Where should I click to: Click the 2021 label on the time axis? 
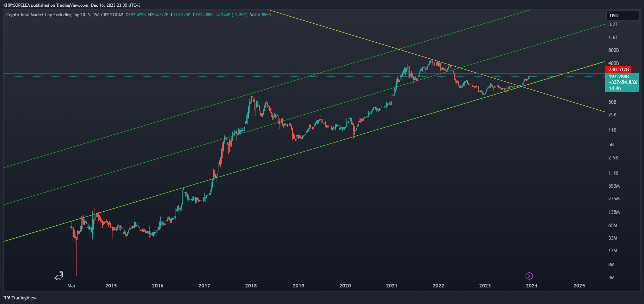[x=392, y=286]
